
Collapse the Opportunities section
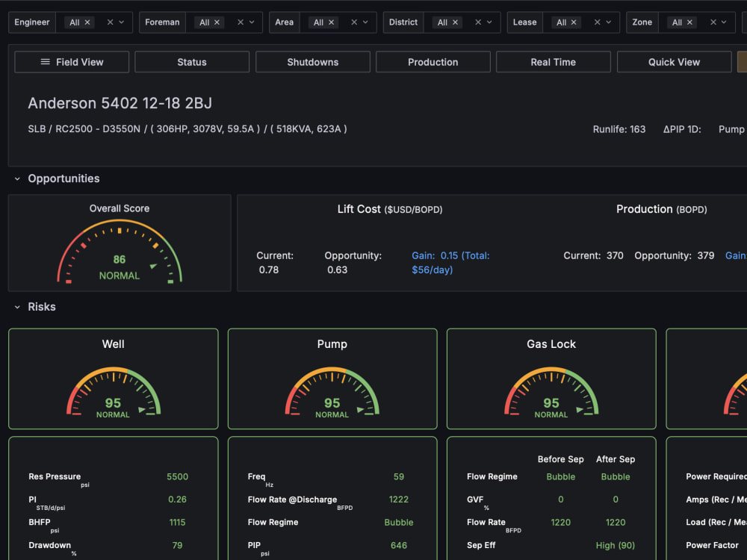17,178
